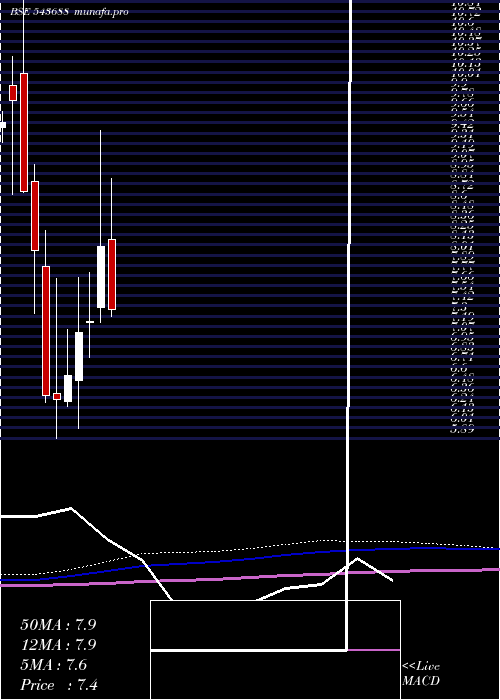
Task: Click the '<<Live MACD' label
Action: click(421, 674)
